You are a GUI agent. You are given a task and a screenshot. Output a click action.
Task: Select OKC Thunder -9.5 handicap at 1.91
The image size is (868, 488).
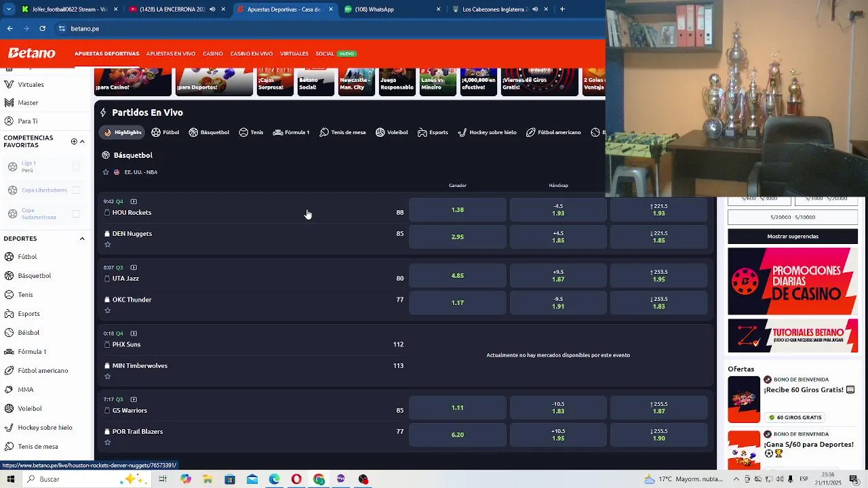coord(558,303)
